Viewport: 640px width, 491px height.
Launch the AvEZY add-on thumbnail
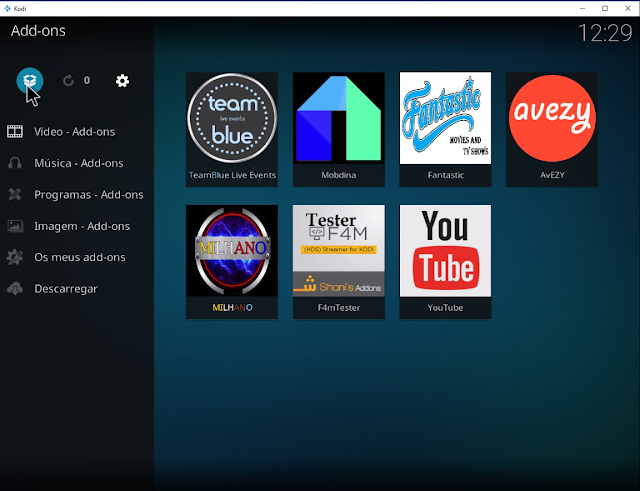coord(552,118)
